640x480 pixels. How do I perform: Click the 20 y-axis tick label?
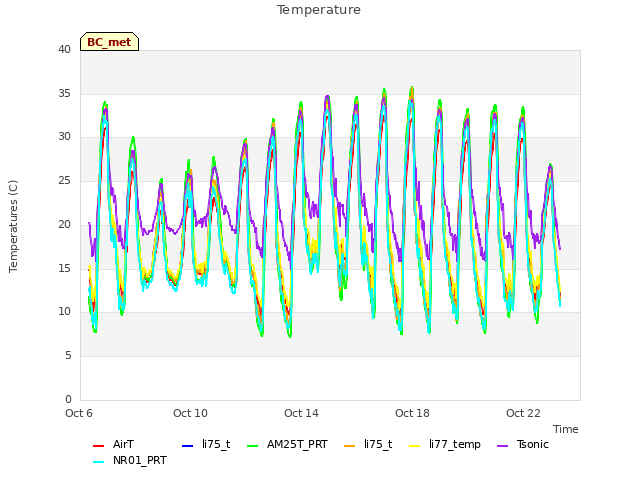pos(64,224)
